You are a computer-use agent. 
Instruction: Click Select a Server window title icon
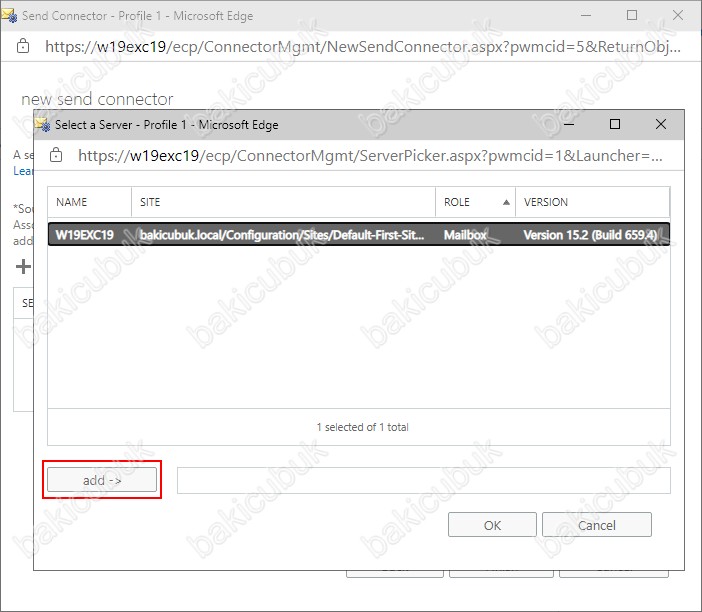click(x=43, y=124)
